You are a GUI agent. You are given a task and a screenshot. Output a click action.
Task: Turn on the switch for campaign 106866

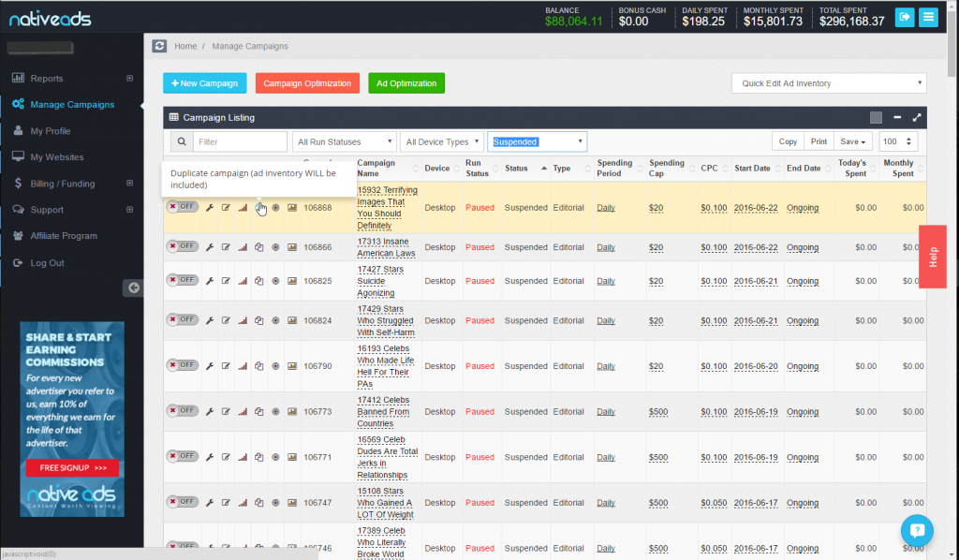(x=183, y=246)
